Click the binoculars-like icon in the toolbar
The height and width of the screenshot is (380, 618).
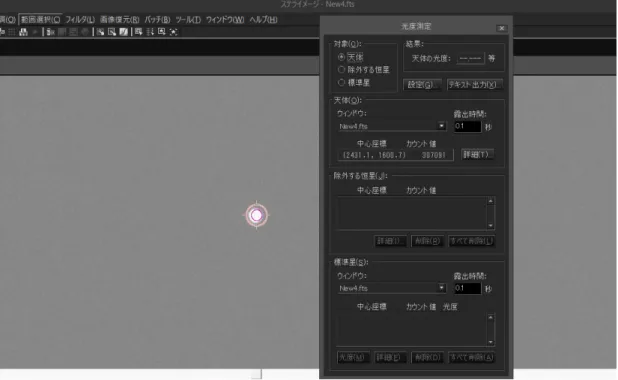point(23,32)
